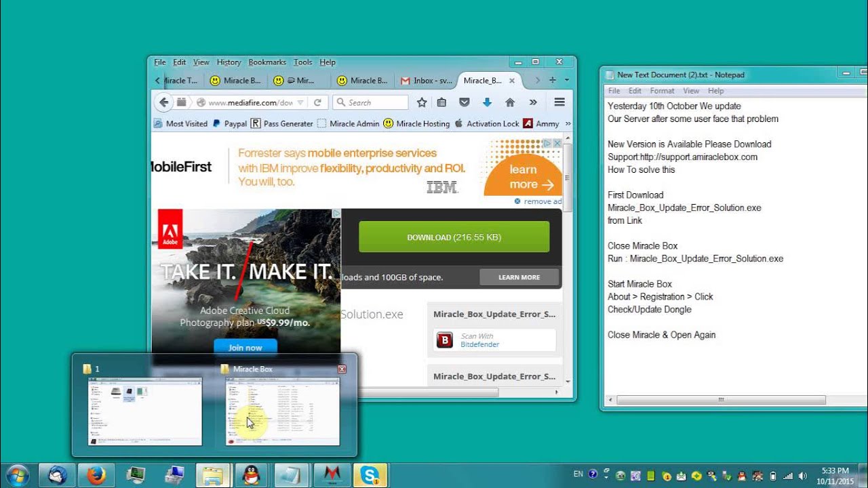The image size is (868, 488).
Task: Open Notepad Edit menu
Action: point(635,91)
